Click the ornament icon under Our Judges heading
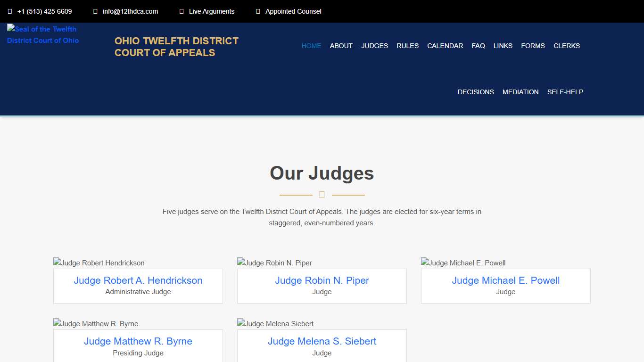Image resolution: width=644 pixels, height=362 pixels. [x=322, y=194]
